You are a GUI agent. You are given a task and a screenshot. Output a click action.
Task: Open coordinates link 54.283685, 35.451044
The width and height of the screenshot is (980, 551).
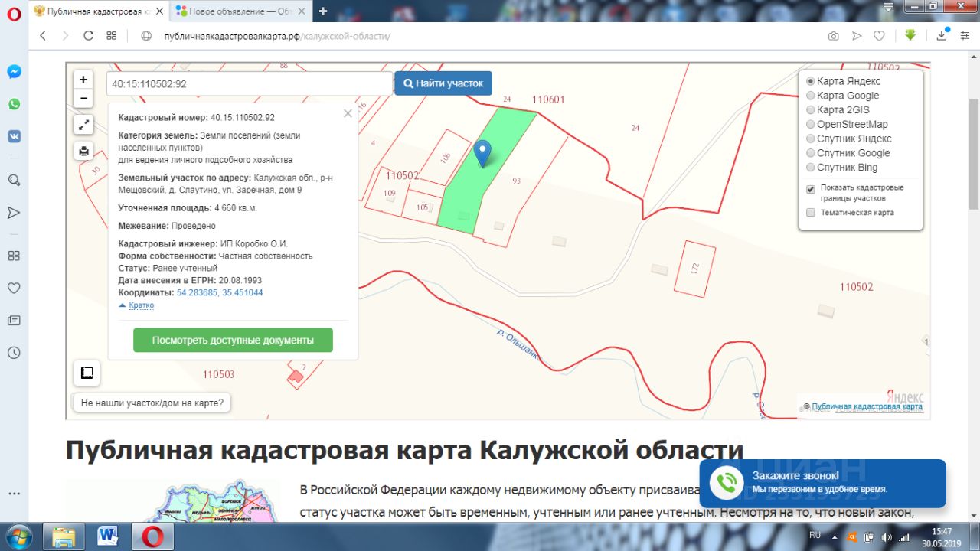pos(220,292)
